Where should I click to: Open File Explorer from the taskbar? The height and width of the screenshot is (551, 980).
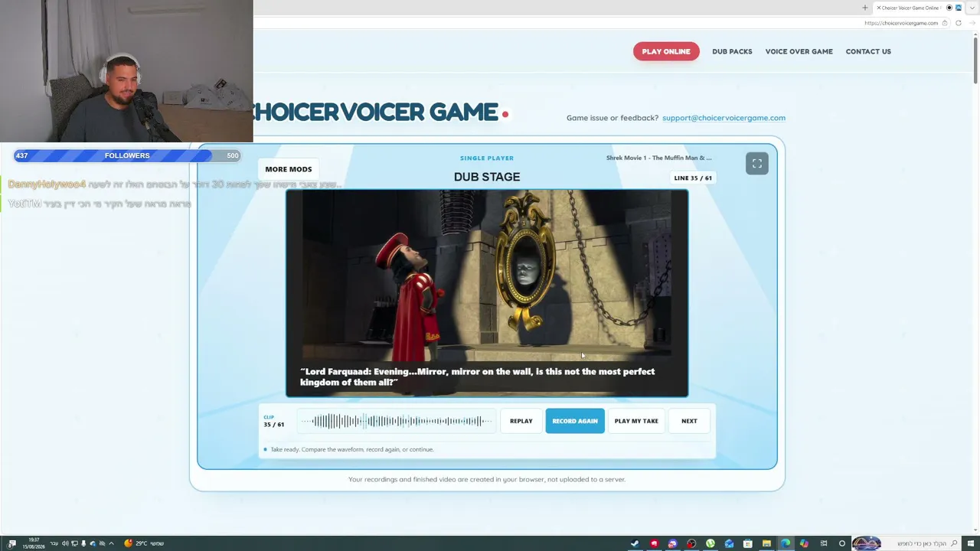766,543
